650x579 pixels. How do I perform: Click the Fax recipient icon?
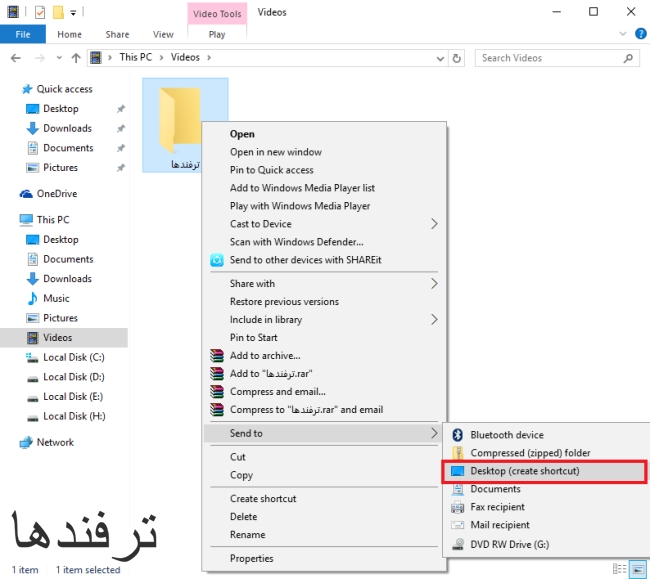pyautogui.click(x=458, y=507)
